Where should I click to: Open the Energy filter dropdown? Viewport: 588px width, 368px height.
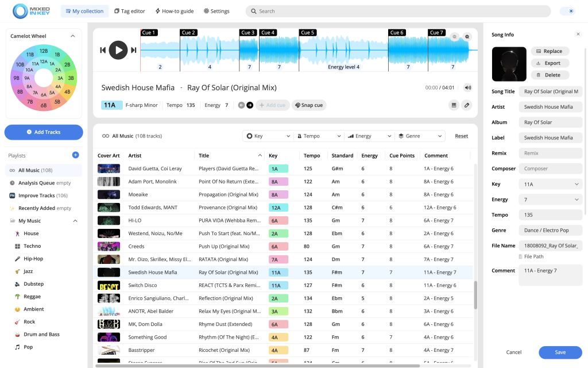369,136
